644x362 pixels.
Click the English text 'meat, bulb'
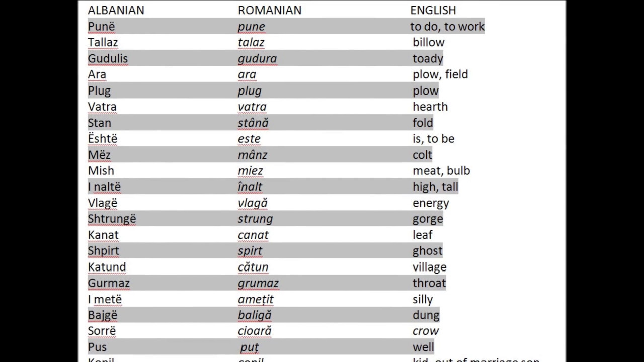441,171
